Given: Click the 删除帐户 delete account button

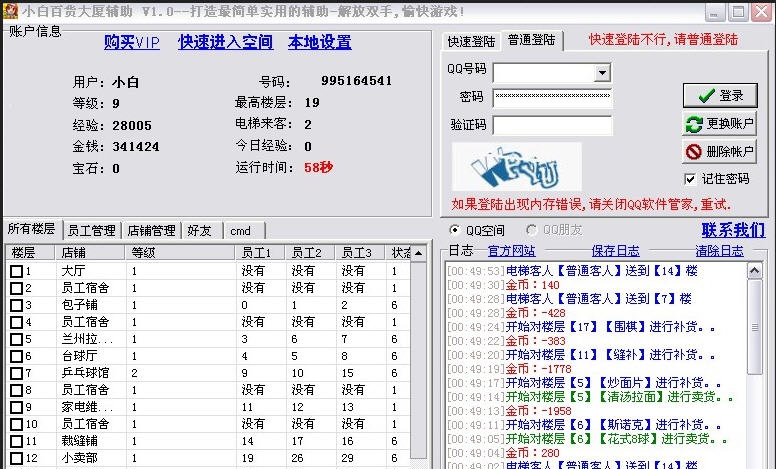Looking at the screenshot, I should pos(720,151).
